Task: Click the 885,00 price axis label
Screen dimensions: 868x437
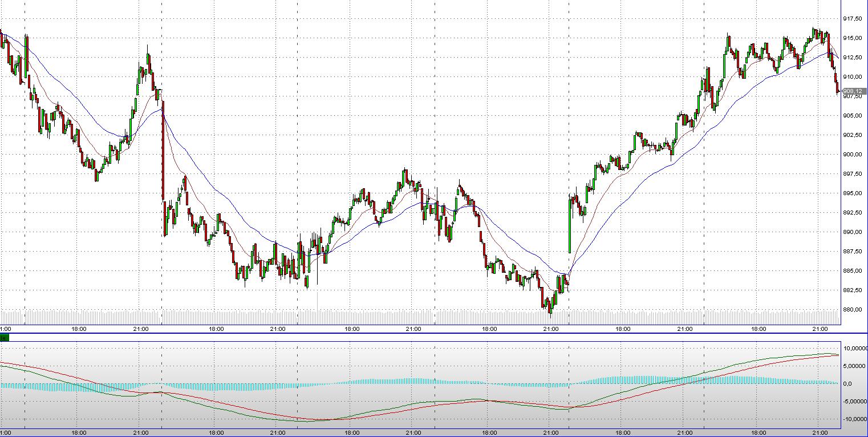Action: (x=853, y=271)
